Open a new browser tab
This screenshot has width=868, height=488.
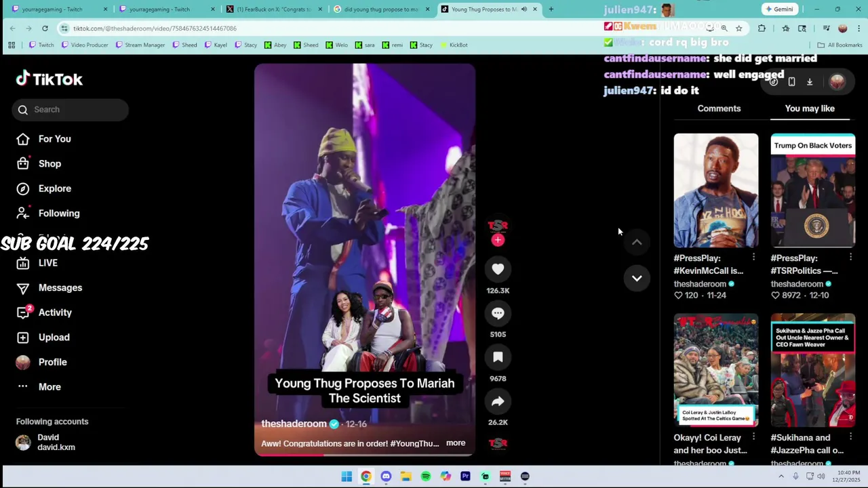click(551, 9)
